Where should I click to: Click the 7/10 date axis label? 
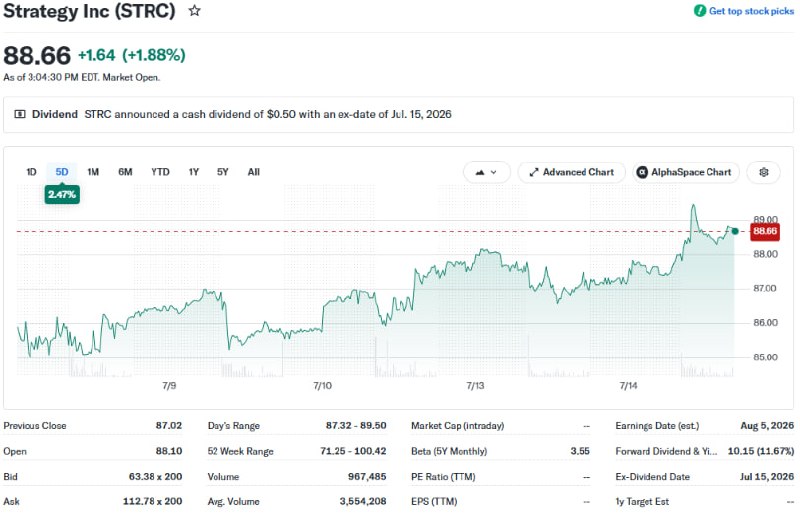(x=322, y=386)
